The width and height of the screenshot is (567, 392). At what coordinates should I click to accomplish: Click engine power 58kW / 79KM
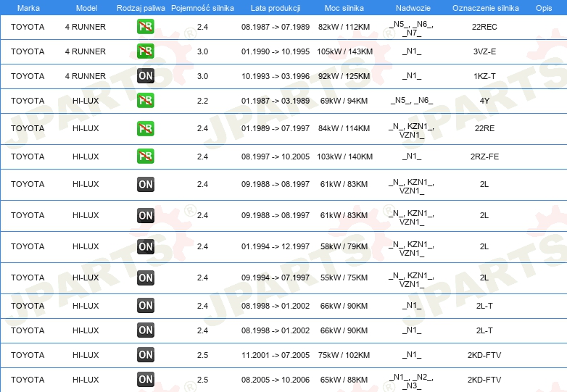pos(344,246)
